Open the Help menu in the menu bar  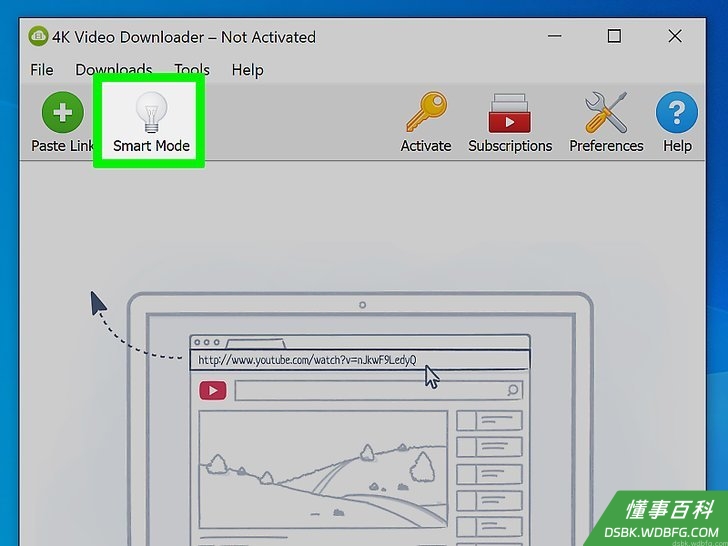(247, 70)
